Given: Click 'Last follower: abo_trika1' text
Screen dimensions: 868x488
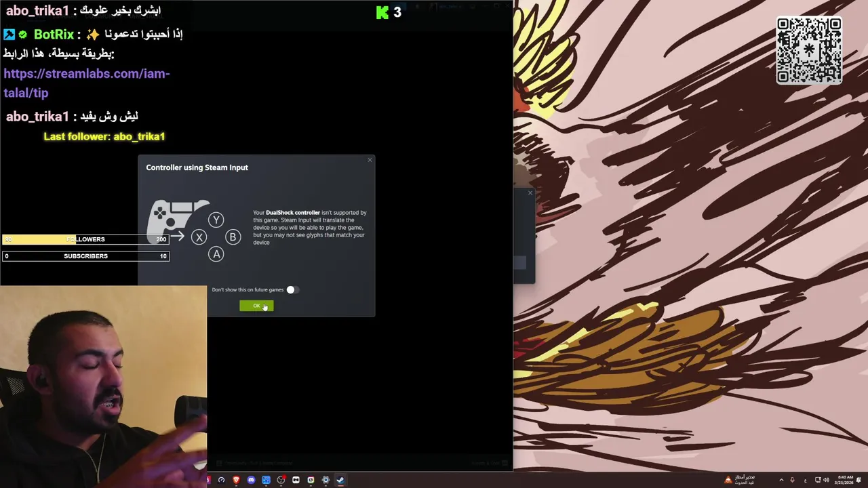Looking at the screenshot, I should (104, 136).
